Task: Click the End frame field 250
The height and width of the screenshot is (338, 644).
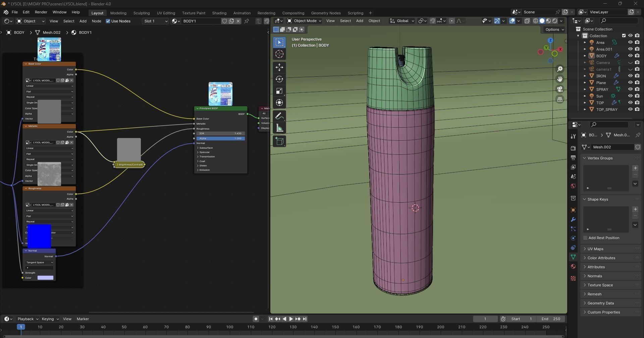Action: pyautogui.click(x=551, y=319)
